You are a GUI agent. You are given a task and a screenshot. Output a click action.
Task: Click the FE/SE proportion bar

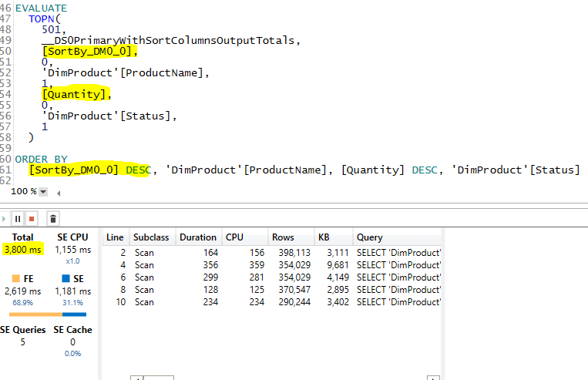48,314
